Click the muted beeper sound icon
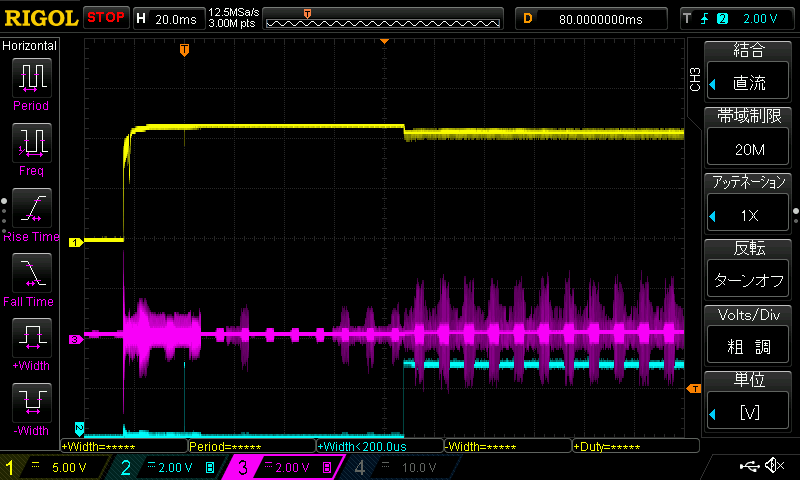Screen dimensions: 800x480 tap(774, 465)
